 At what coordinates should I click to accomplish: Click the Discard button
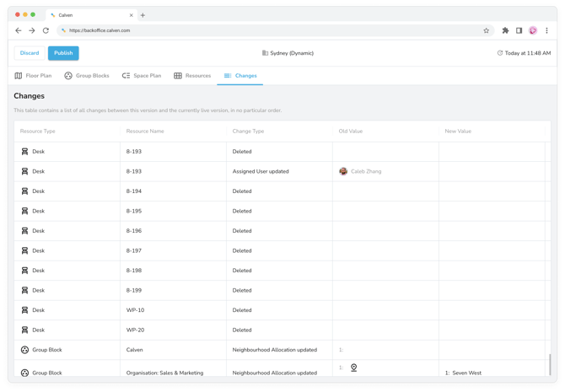[30, 53]
